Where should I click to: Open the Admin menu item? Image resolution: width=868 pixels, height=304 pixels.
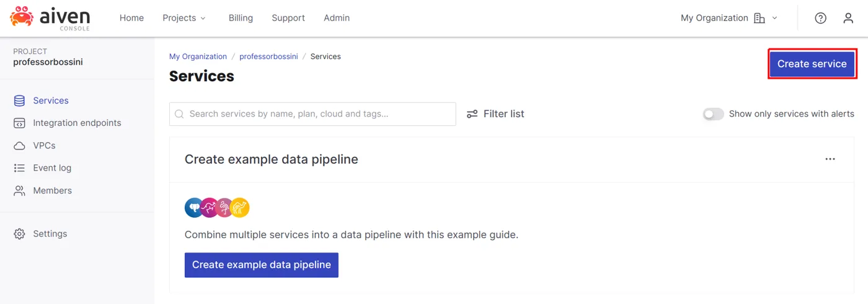(x=337, y=18)
